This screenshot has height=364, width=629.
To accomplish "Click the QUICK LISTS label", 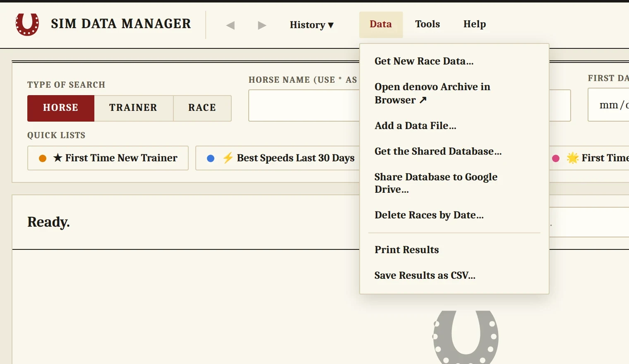I will [56, 135].
